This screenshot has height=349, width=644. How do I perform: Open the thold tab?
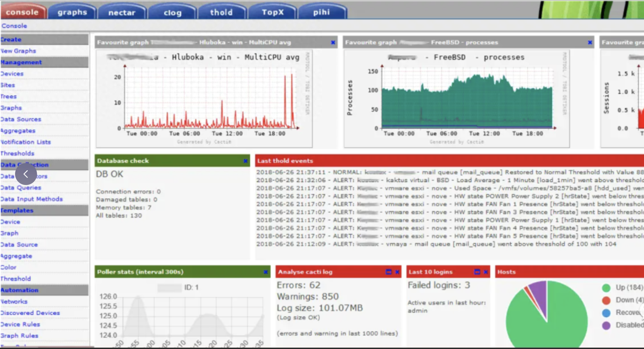[x=222, y=12]
